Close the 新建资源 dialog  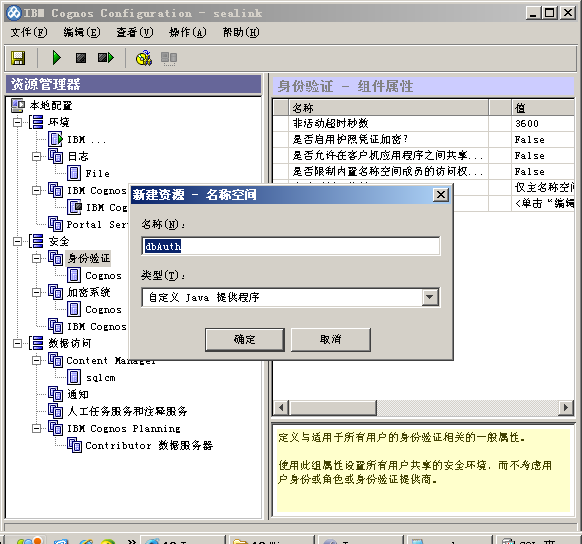click(441, 194)
